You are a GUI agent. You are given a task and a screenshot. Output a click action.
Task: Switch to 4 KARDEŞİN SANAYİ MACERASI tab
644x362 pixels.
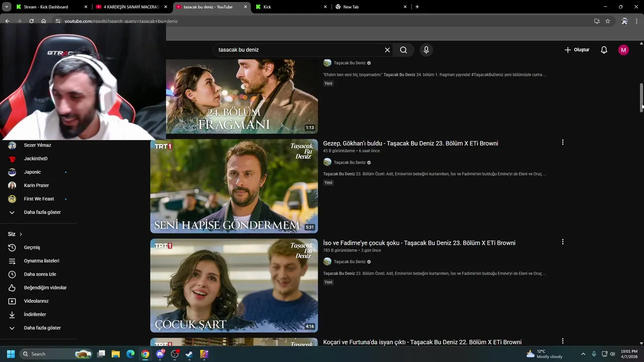click(x=131, y=7)
